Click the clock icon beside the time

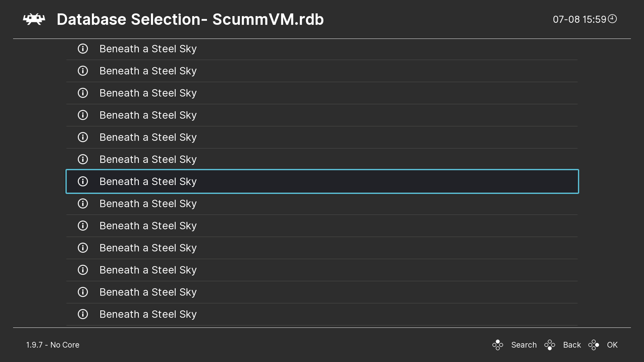point(613,19)
